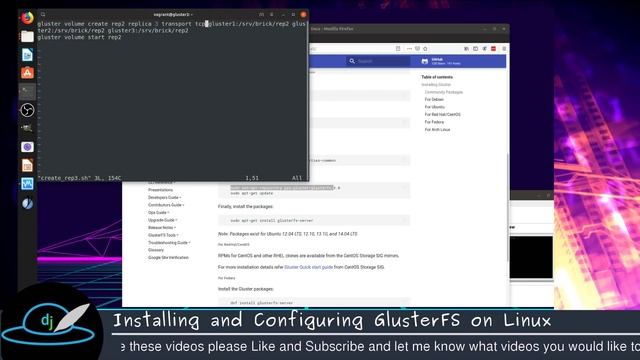
Task: Expand Troubleshooting Guide in the docs sidebar
Action: pyautogui.click(x=169, y=242)
